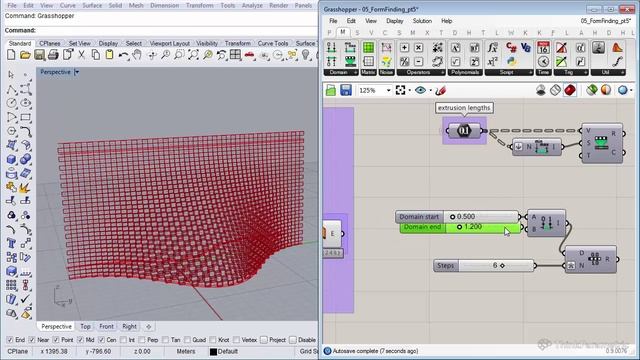
Task: Click the calendar date component icon
Action: [543, 48]
